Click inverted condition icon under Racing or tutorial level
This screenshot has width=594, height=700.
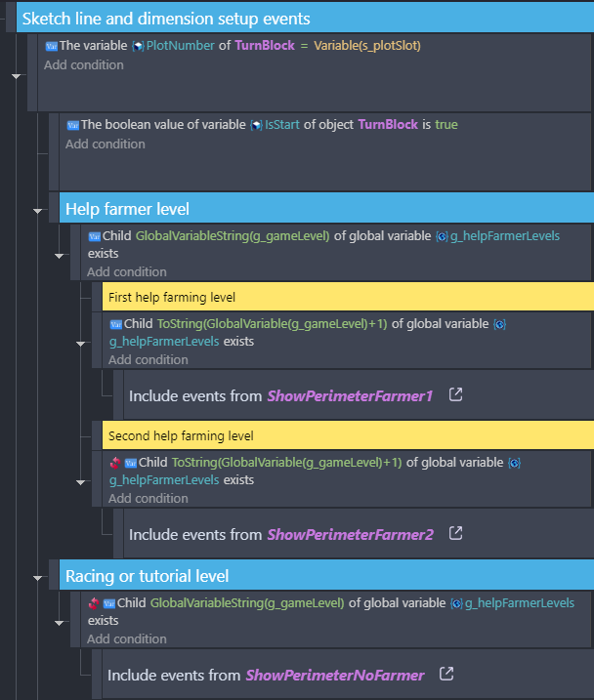click(94, 603)
